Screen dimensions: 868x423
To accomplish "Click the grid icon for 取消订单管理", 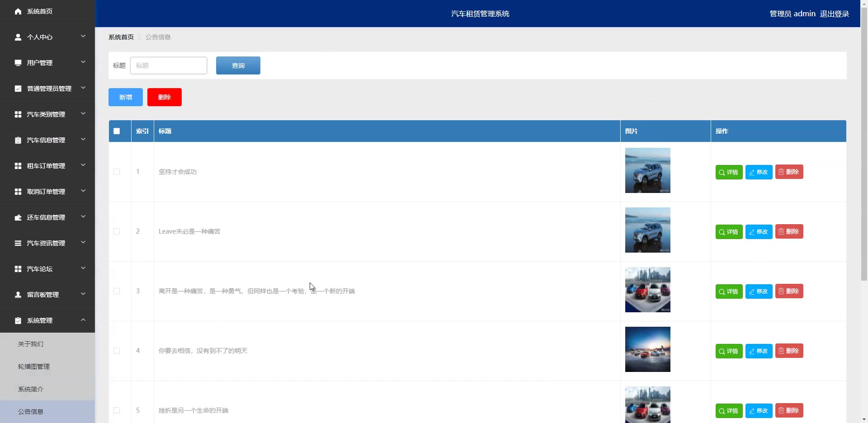I will (x=18, y=192).
